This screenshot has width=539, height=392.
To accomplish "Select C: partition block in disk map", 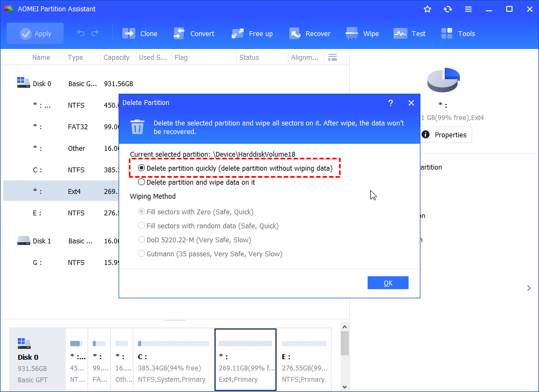I will pos(174,359).
